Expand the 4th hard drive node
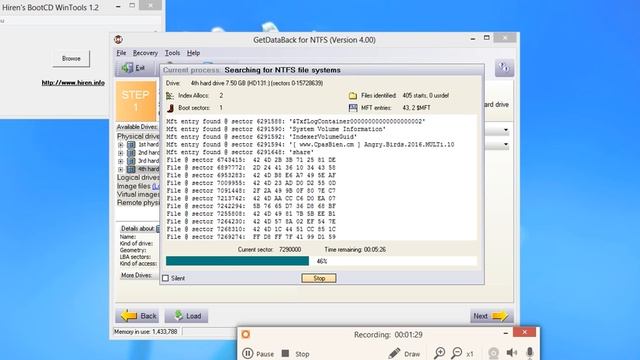This screenshot has height=360, width=640. [120, 169]
